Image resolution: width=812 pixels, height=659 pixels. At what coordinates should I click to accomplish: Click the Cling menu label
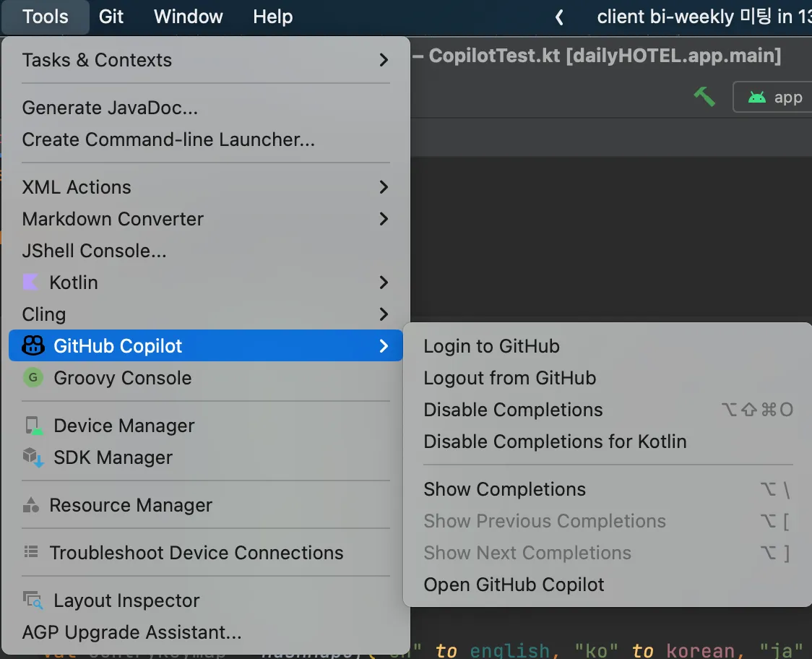(44, 314)
